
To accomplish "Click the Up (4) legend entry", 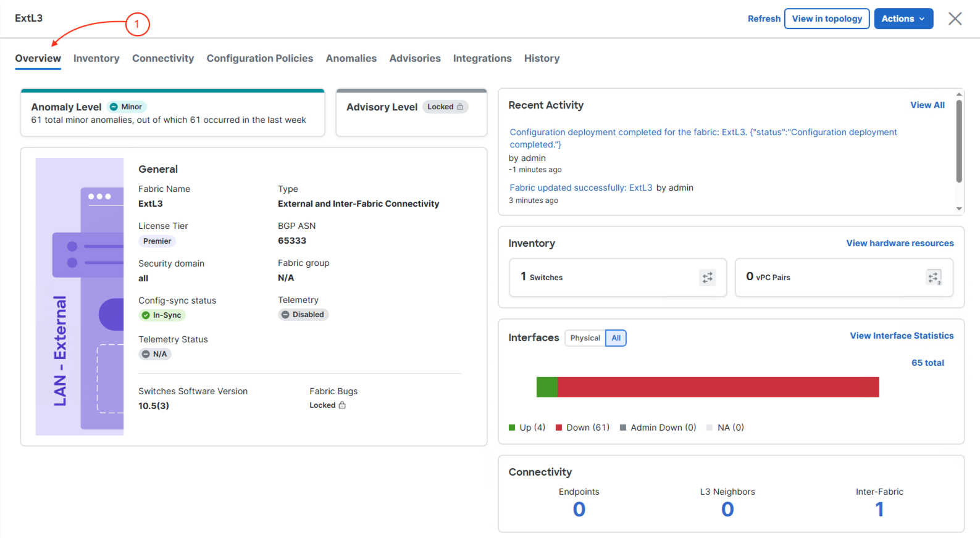I will click(x=527, y=428).
